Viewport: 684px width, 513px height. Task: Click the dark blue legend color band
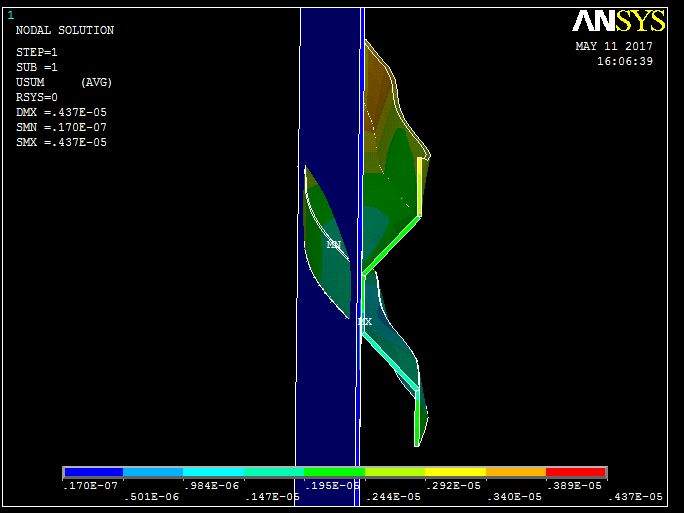(x=93, y=472)
